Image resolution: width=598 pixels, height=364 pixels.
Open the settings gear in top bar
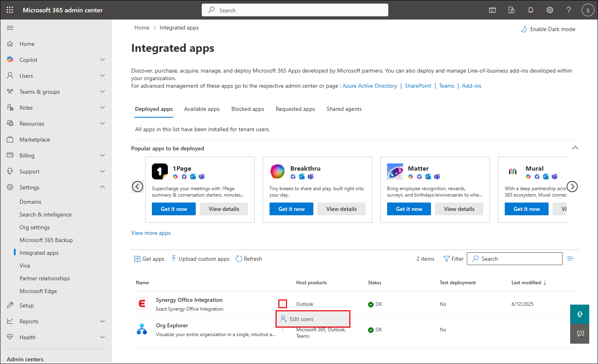550,10
